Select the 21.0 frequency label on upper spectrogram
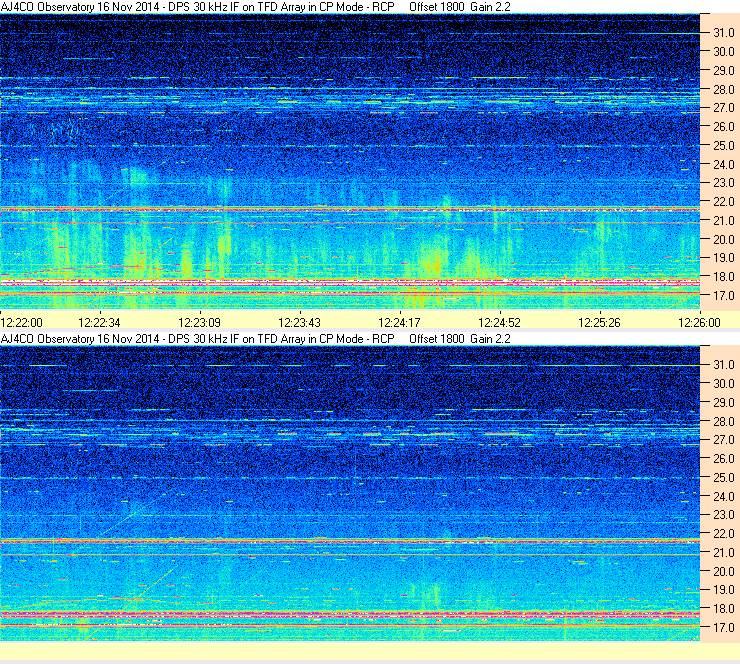This screenshot has width=740, height=664. 724,220
